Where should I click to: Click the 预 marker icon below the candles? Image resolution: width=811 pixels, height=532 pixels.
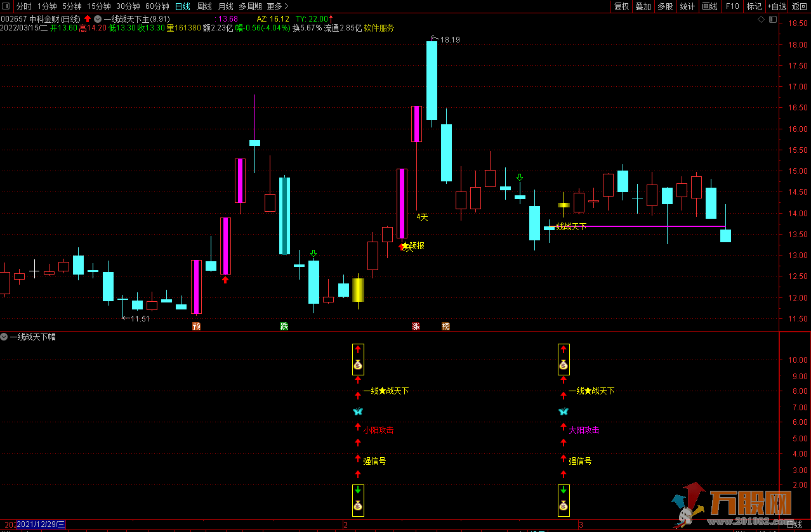[196, 327]
